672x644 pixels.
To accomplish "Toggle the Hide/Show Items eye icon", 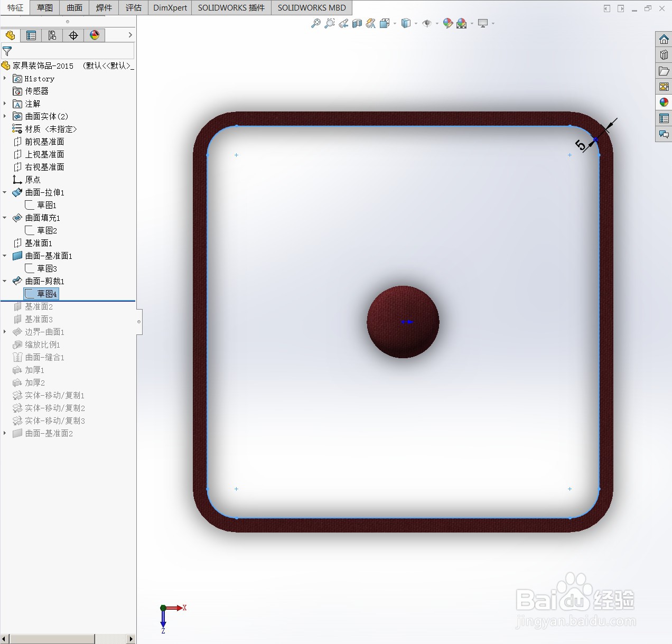I will (427, 23).
